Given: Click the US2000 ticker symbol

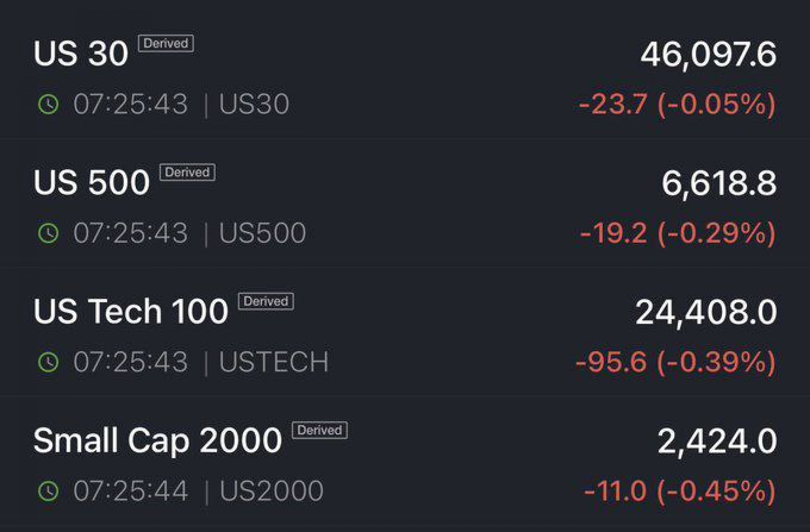Looking at the screenshot, I should [x=271, y=491].
